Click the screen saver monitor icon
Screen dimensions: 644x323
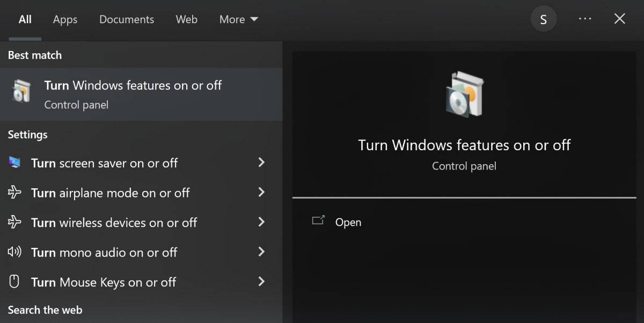click(14, 163)
